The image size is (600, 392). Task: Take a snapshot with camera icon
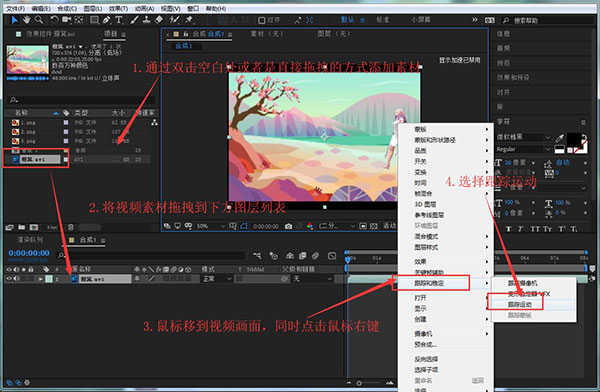(289, 226)
